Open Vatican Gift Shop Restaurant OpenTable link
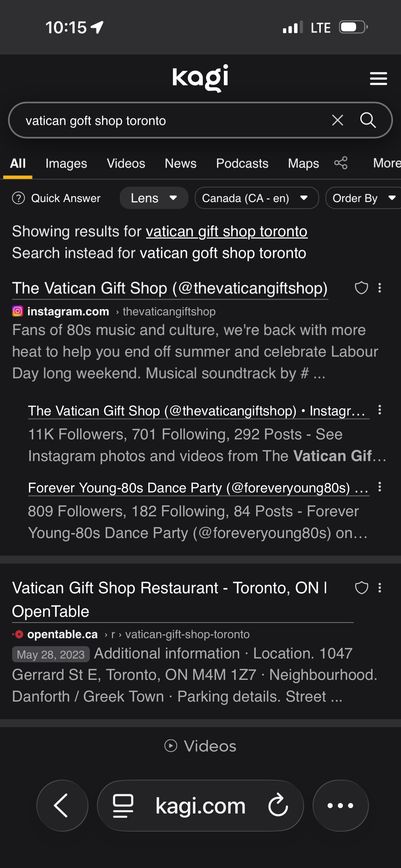The image size is (401, 868). 170,599
